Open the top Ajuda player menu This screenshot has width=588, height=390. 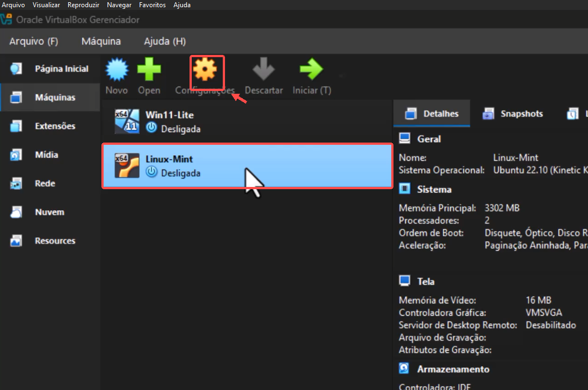tap(182, 5)
